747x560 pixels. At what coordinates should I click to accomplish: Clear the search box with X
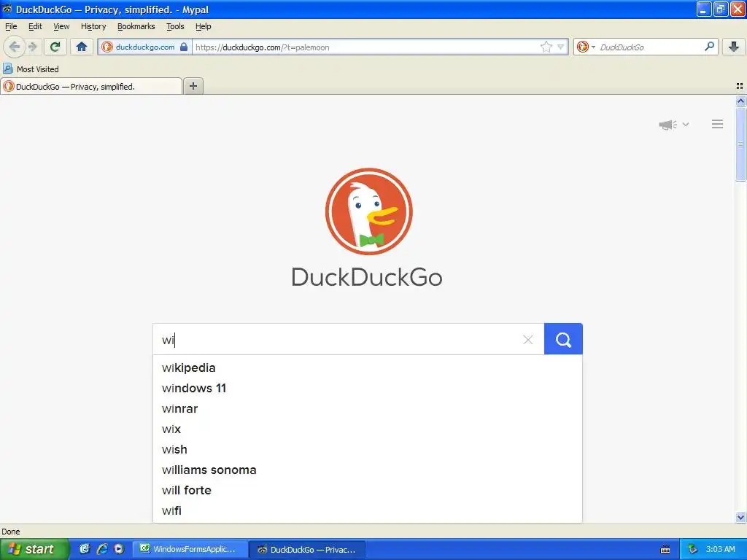(x=528, y=340)
